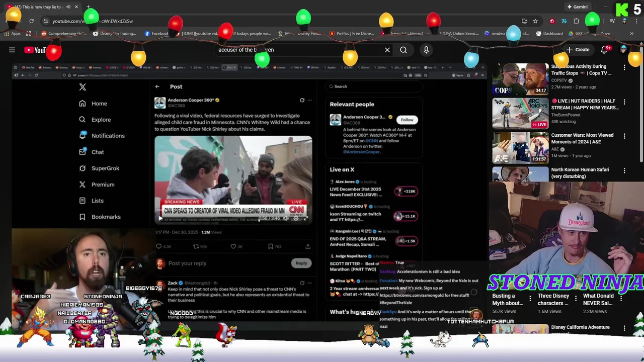Open options for Disney California Adventure video

[624, 328]
